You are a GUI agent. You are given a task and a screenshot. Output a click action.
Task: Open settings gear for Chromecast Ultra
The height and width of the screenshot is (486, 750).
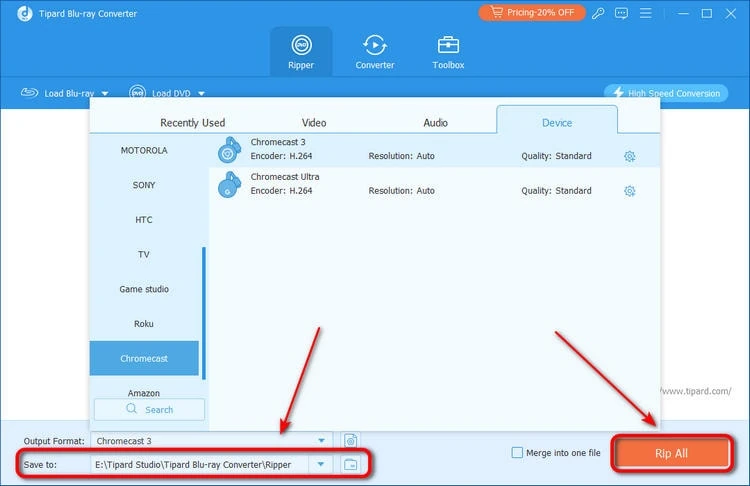[x=630, y=191]
